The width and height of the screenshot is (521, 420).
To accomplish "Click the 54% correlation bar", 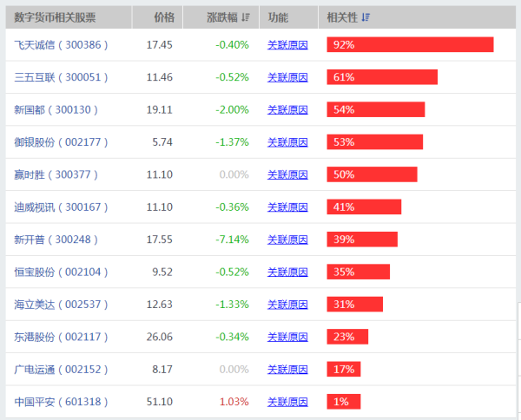I will pyautogui.click(x=376, y=109).
